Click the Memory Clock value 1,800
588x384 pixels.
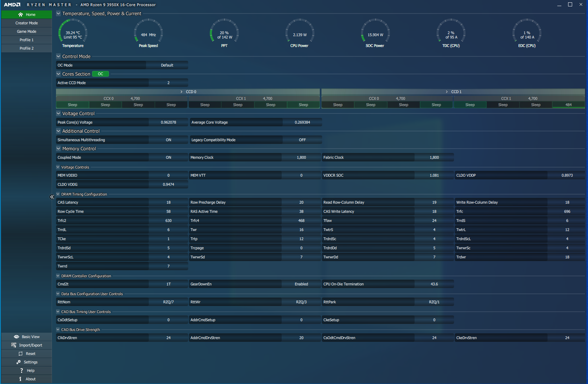coord(301,157)
